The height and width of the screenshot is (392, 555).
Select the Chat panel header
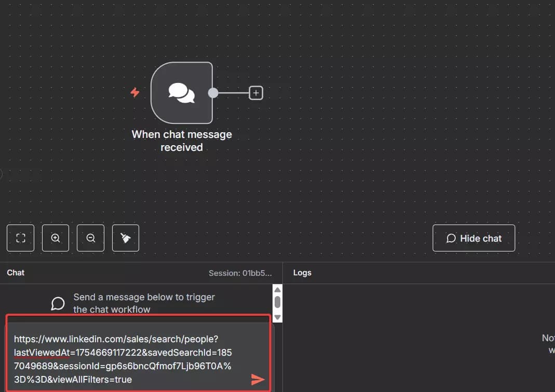pyautogui.click(x=16, y=272)
